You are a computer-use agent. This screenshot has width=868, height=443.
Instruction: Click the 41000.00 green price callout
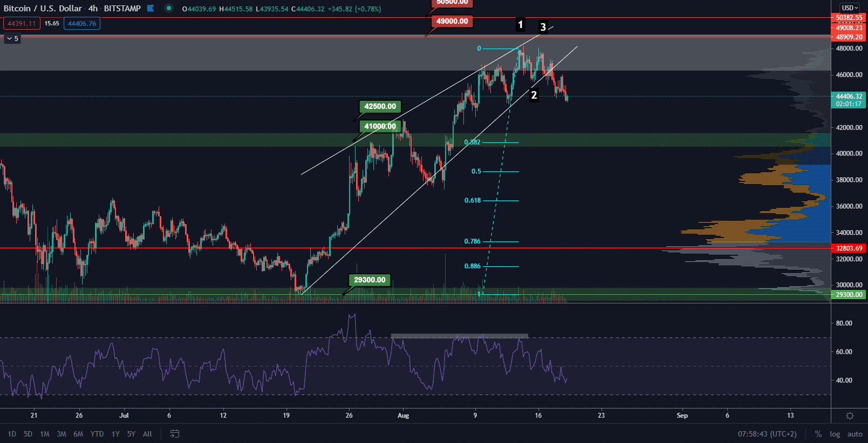click(380, 127)
